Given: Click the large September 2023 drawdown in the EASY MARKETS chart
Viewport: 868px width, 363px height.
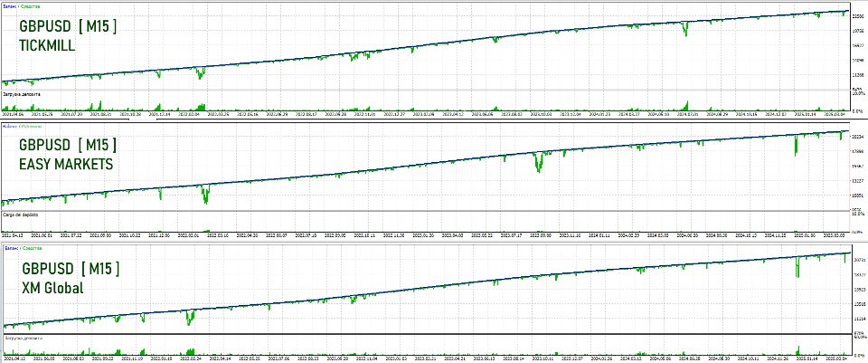Looking at the screenshot, I should pyautogui.click(x=538, y=162).
